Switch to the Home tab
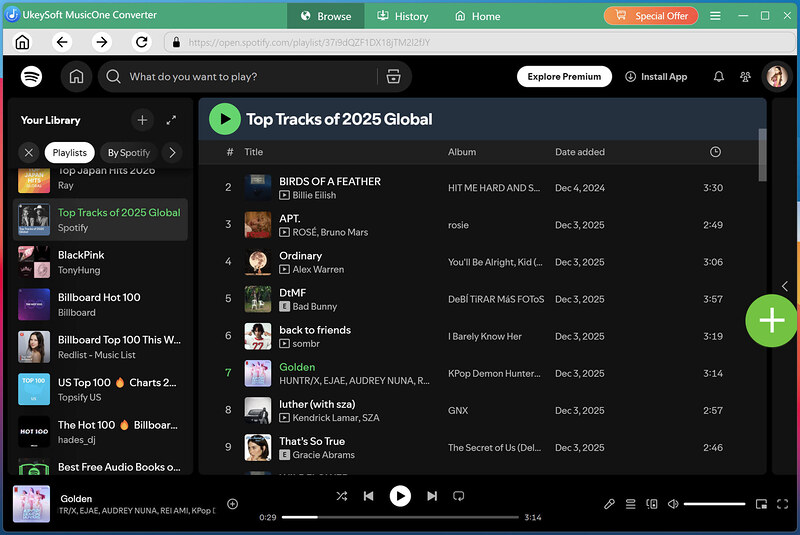 click(478, 16)
